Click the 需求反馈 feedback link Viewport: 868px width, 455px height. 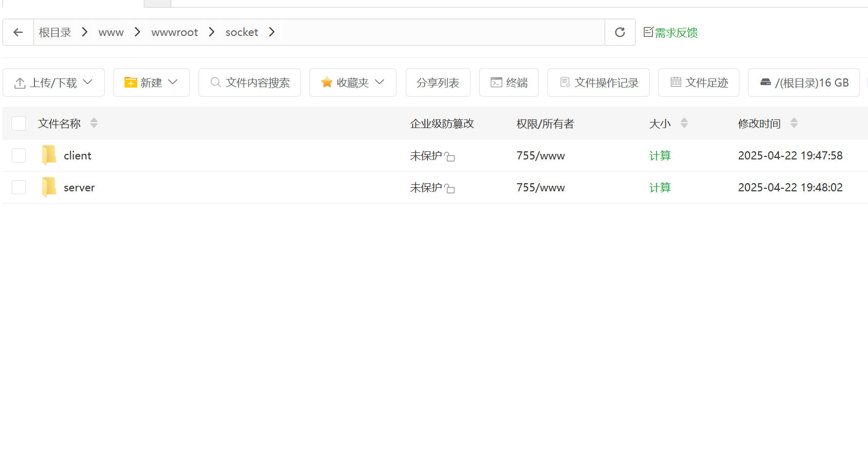point(670,32)
